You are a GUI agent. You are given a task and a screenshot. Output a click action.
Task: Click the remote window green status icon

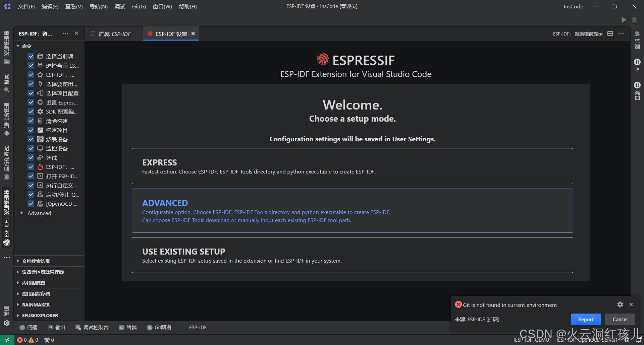(x=7, y=340)
